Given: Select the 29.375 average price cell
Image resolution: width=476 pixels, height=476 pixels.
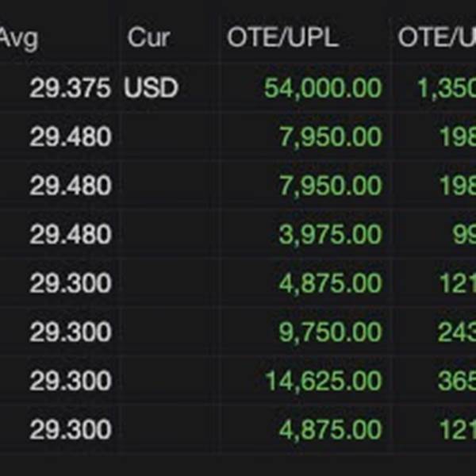Looking at the screenshot, I should (71, 88).
